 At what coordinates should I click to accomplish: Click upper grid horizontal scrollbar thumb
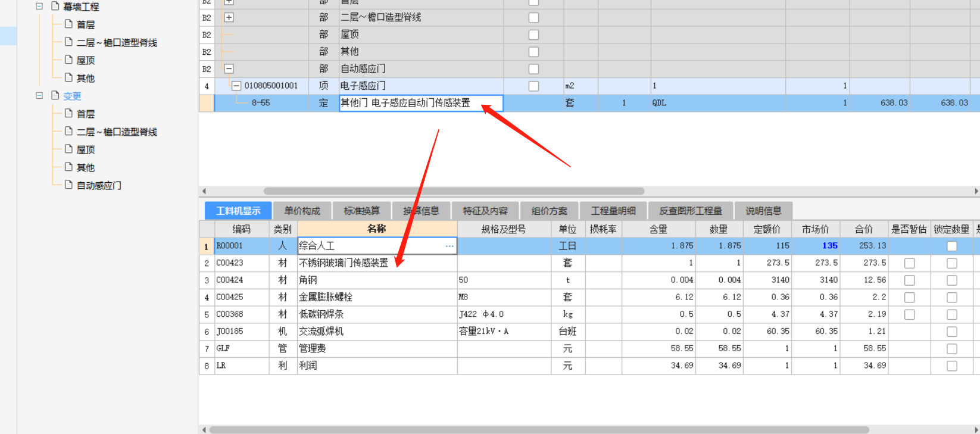pos(454,191)
